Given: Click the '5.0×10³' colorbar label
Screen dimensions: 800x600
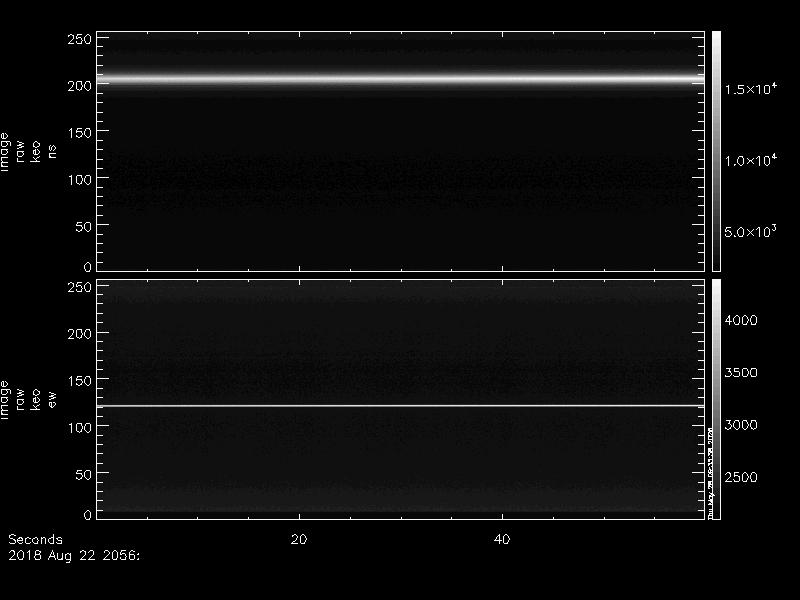Looking at the screenshot, I should pyautogui.click(x=750, y=232).
